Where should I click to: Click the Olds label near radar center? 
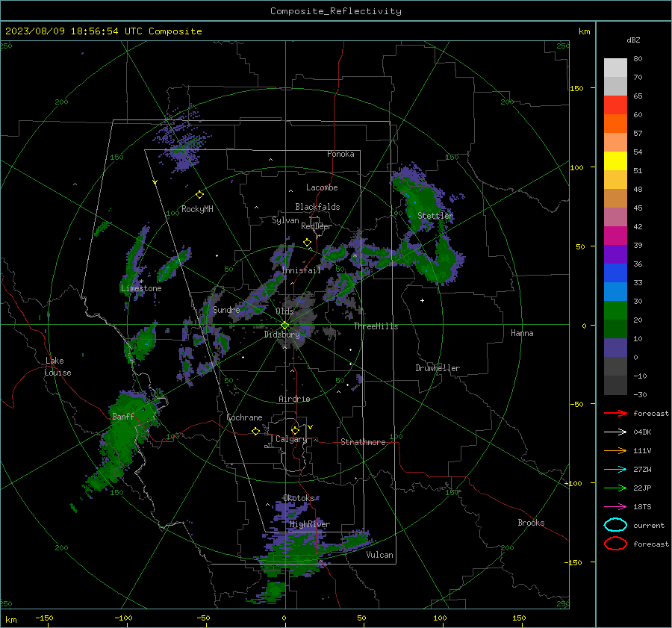284,311
